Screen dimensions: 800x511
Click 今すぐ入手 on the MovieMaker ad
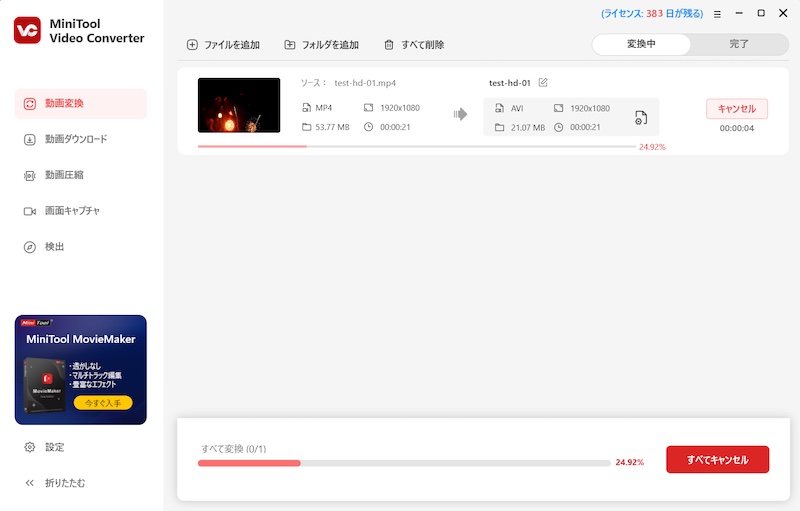pyautogui.click(x=102, y=403)
